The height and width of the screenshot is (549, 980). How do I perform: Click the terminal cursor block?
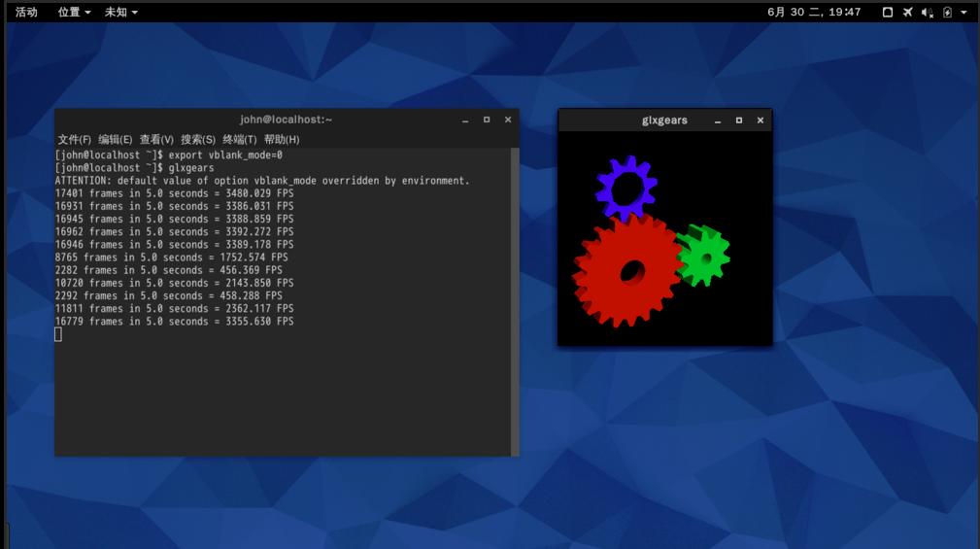pyautogui.click(x=58, y=334)
